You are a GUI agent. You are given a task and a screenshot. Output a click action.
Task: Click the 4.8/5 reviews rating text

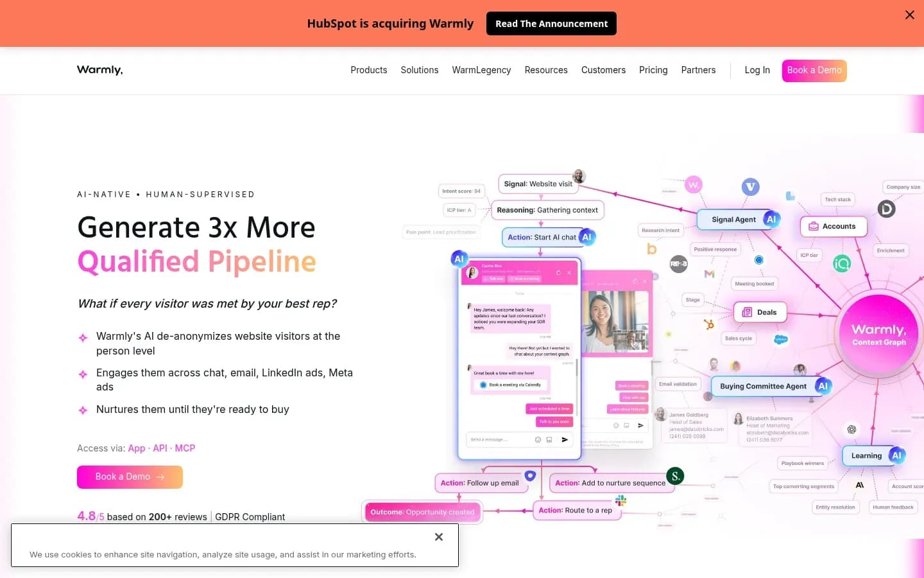click(142, 516)
